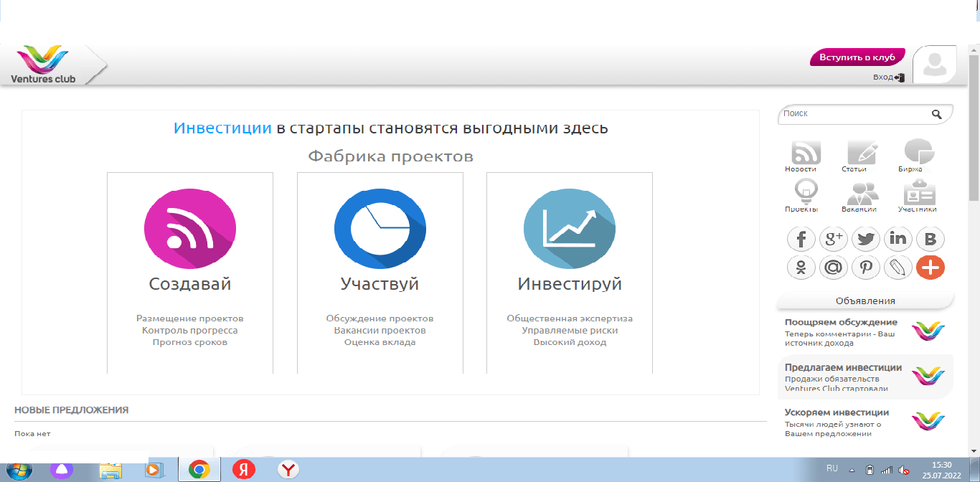The image size is (980, 482).
Task: Share via the Pinterest icon
Action: point(866,268)
